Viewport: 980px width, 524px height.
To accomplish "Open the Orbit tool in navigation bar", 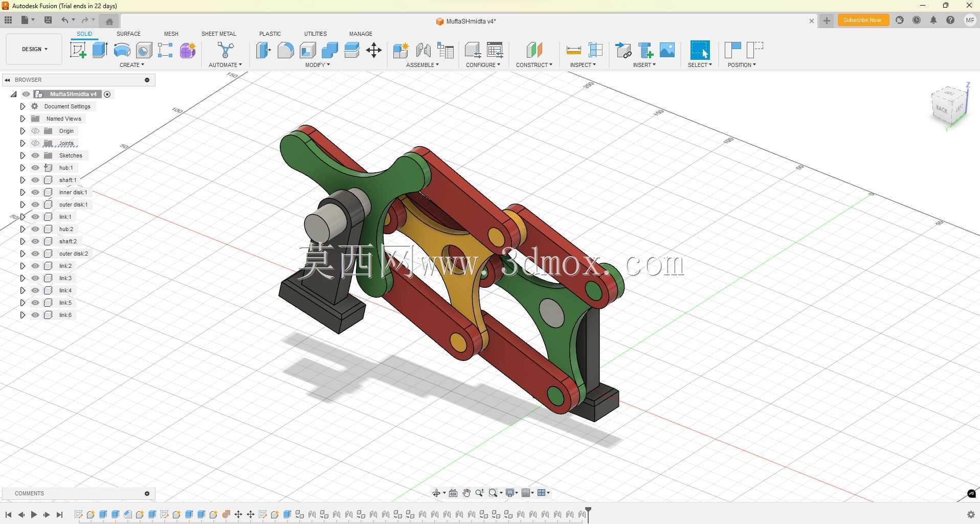I will (x=436, y=493).
